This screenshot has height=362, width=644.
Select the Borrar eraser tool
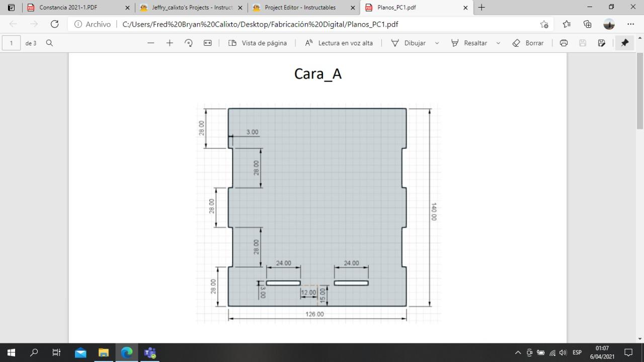[528, 43]
